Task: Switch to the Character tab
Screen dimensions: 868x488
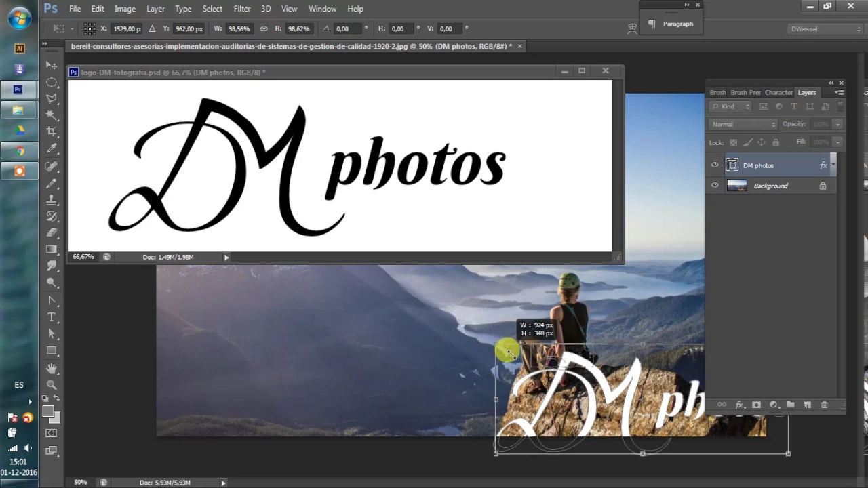Action: (x=778, y=92)
